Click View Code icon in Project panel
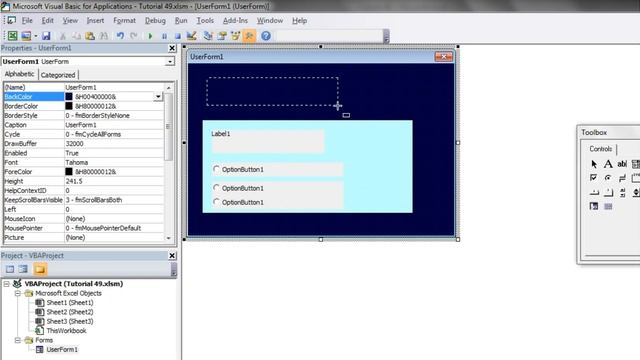The width and height of the screenshot is (640, 360). [10, 269]
